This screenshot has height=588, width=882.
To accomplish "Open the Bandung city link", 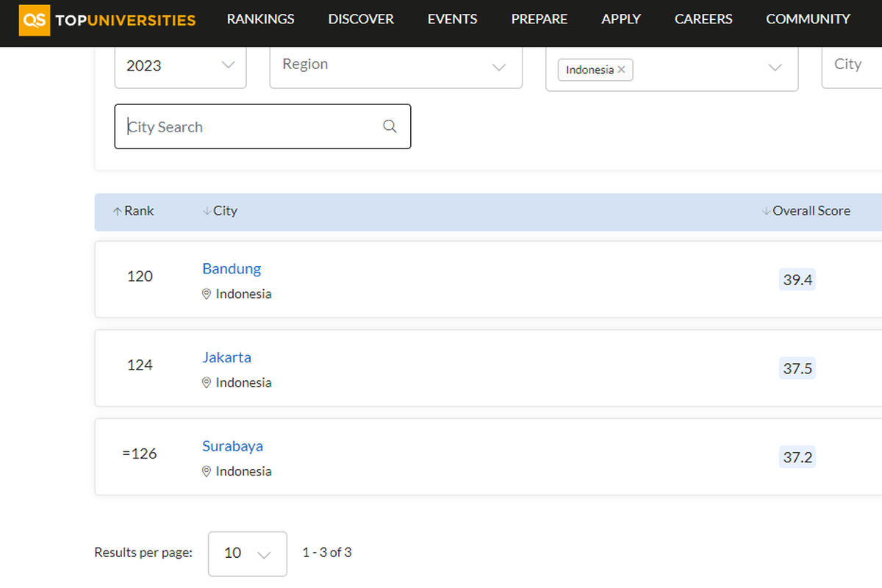I will 232,269.
